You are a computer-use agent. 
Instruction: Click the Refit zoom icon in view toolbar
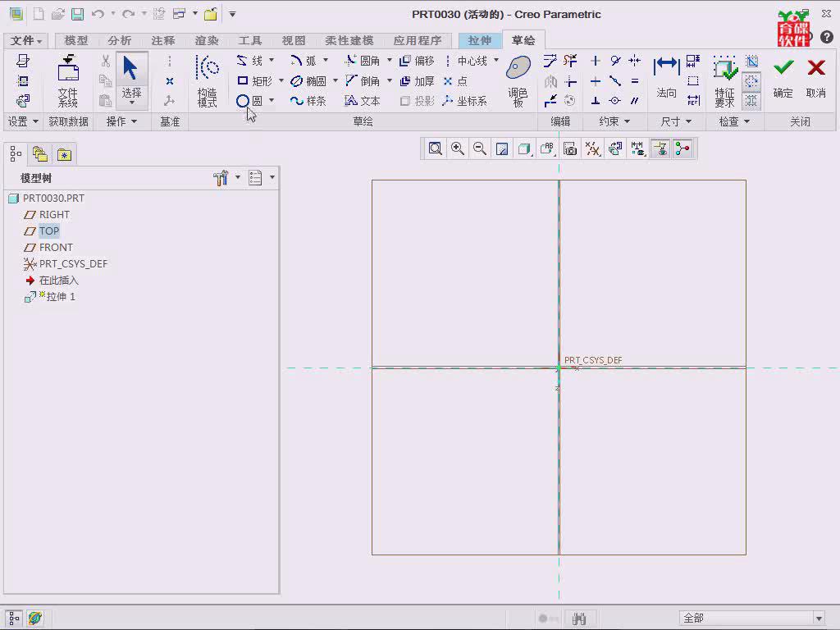click(x=435, y=149)
